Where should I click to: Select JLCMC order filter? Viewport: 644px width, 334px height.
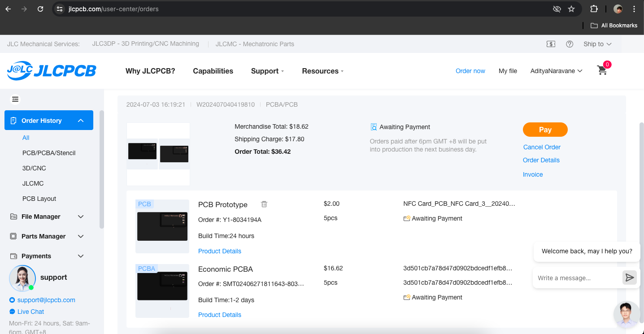pyautogui.click(x=33, y=183)
